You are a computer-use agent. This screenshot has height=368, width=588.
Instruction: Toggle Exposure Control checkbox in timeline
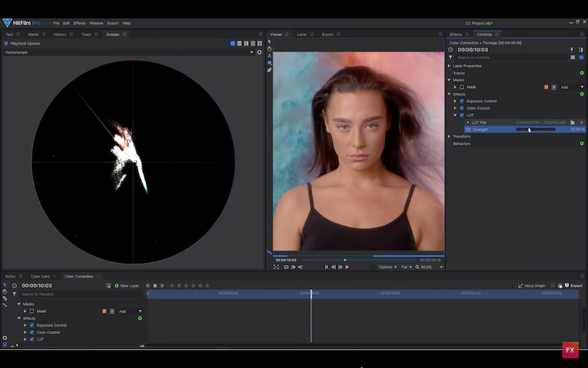tap(32, 325)
